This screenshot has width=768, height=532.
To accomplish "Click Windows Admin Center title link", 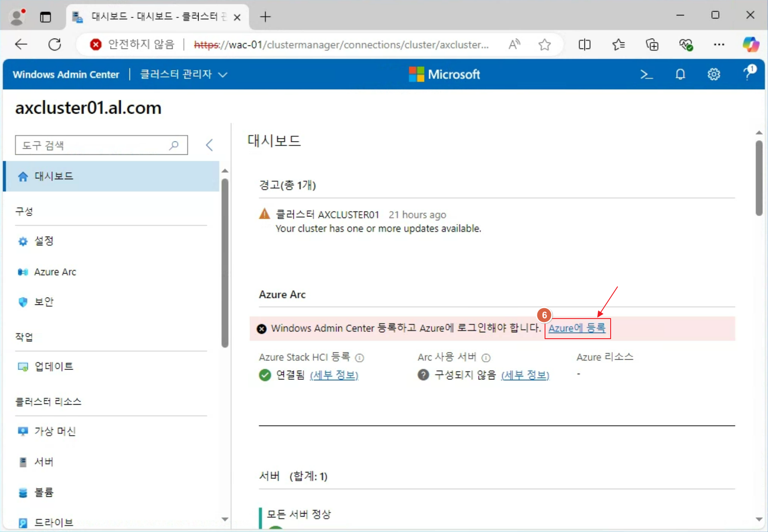I will pos(66,75).
